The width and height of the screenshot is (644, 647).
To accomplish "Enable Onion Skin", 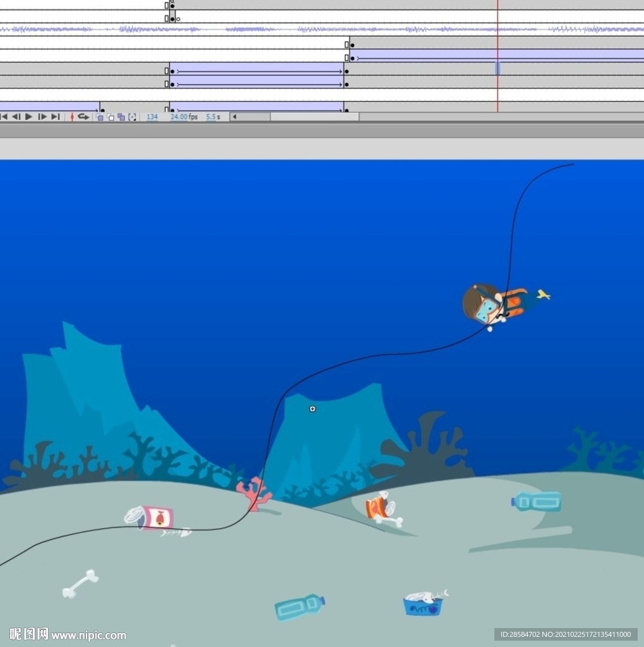I will (x=100, y=117).
